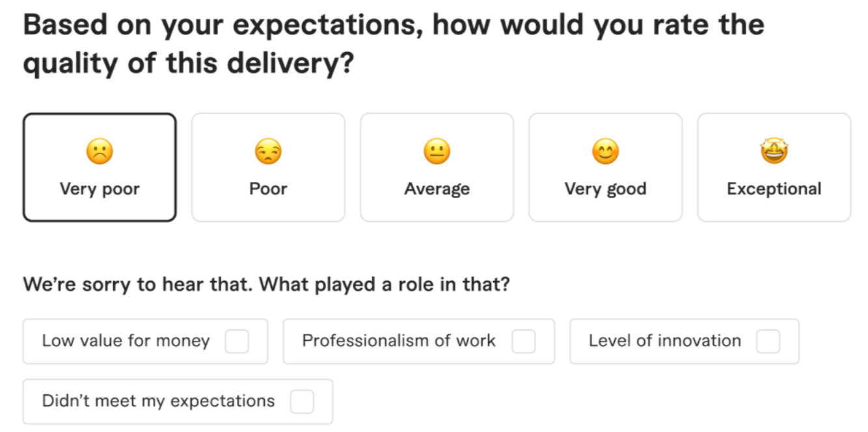Click the neutral face emoji on Average card
Image resolution: width=868 pixels, height=432 pixels.
pyautogui.click(x=437, y=150)
